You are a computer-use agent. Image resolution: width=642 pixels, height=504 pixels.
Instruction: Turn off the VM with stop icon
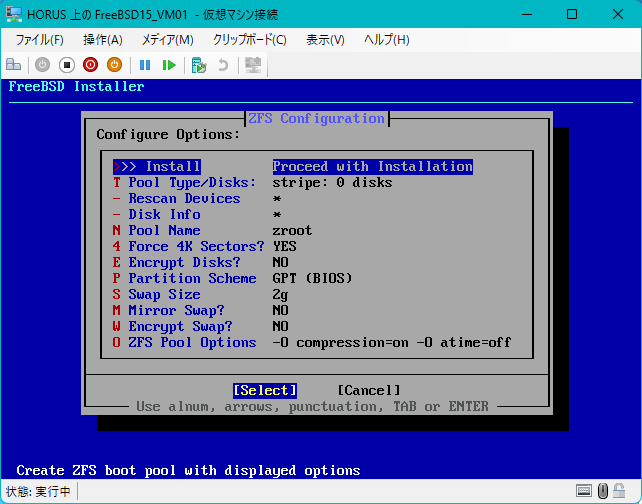(x=66, y=65)
